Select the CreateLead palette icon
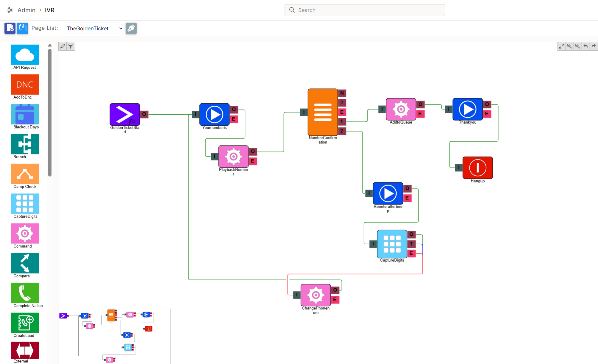 (x=25, y=323)
